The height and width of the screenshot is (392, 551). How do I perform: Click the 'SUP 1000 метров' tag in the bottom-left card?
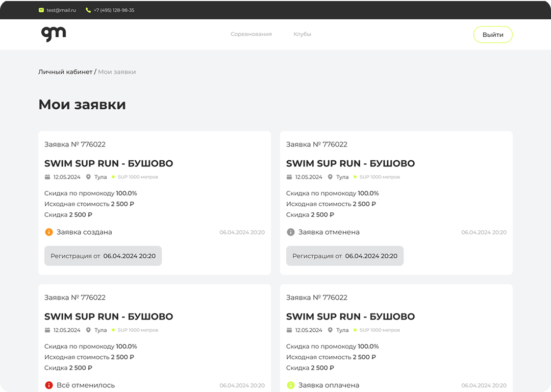pos(138,330)
